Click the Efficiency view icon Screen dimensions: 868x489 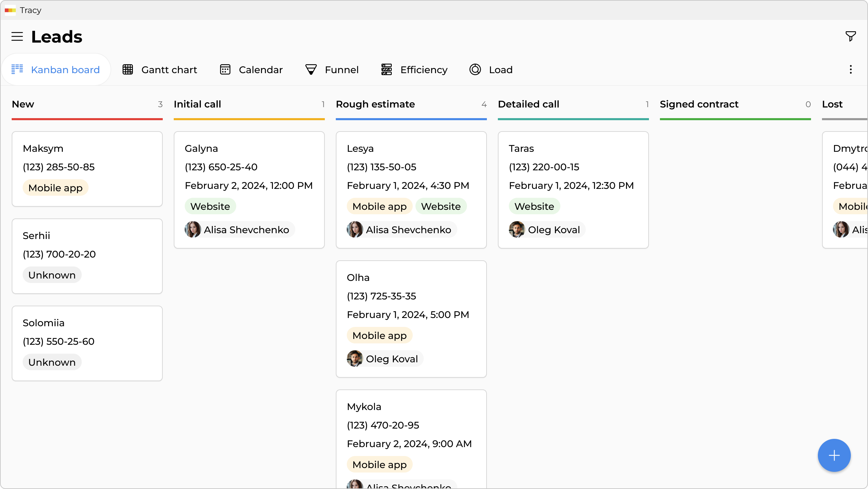click(x=387, y=70)
